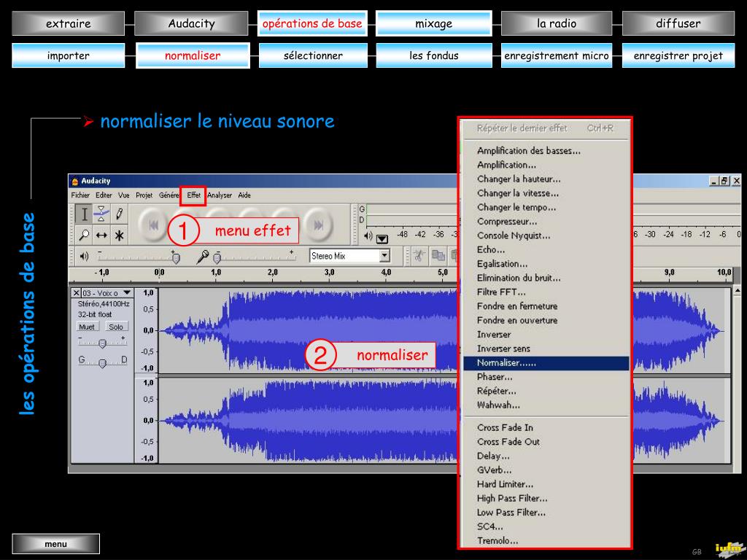The image size is (747, 560).
Task: Open the Compresseur effect
Action: (x=546, y=222)
